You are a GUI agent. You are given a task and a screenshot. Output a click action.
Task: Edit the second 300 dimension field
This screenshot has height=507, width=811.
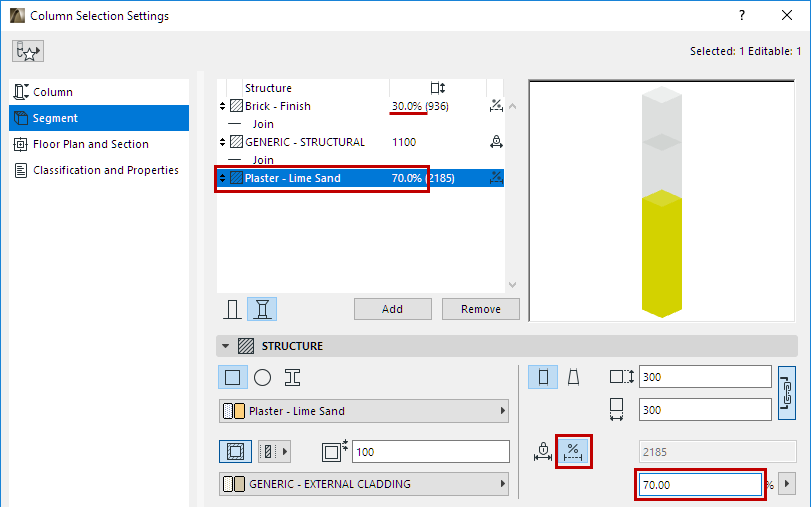705,410
